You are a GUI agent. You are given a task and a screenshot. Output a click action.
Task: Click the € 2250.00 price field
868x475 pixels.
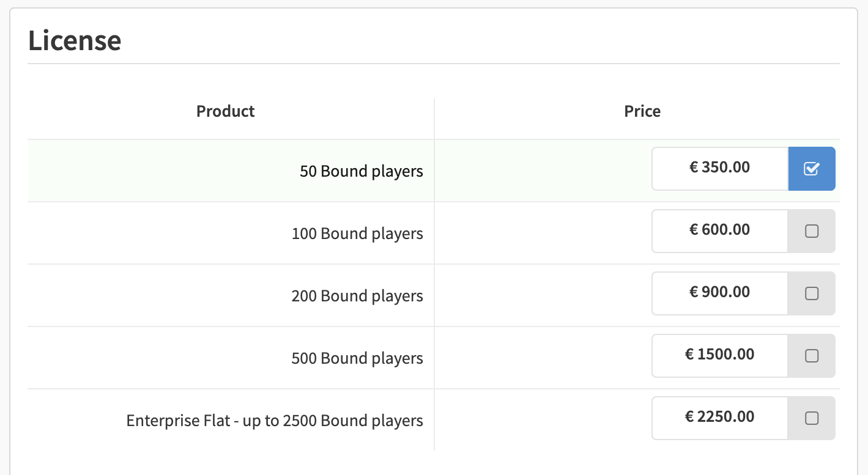(720, 418)
